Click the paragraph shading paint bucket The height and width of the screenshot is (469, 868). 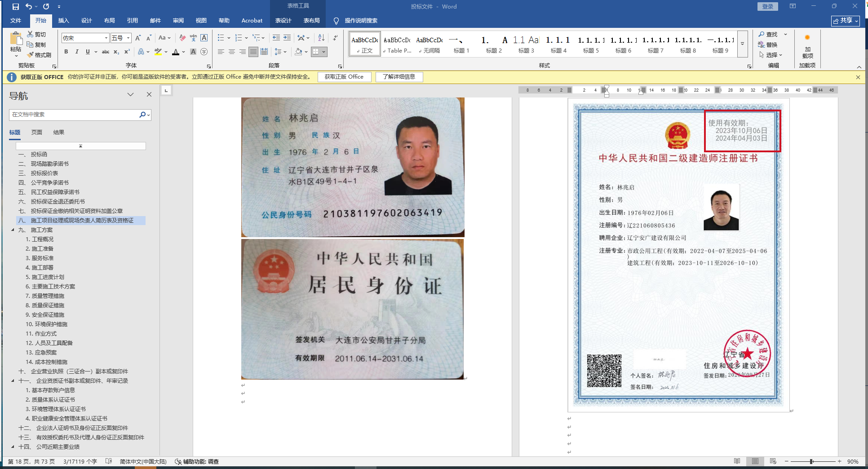[298, 52]
